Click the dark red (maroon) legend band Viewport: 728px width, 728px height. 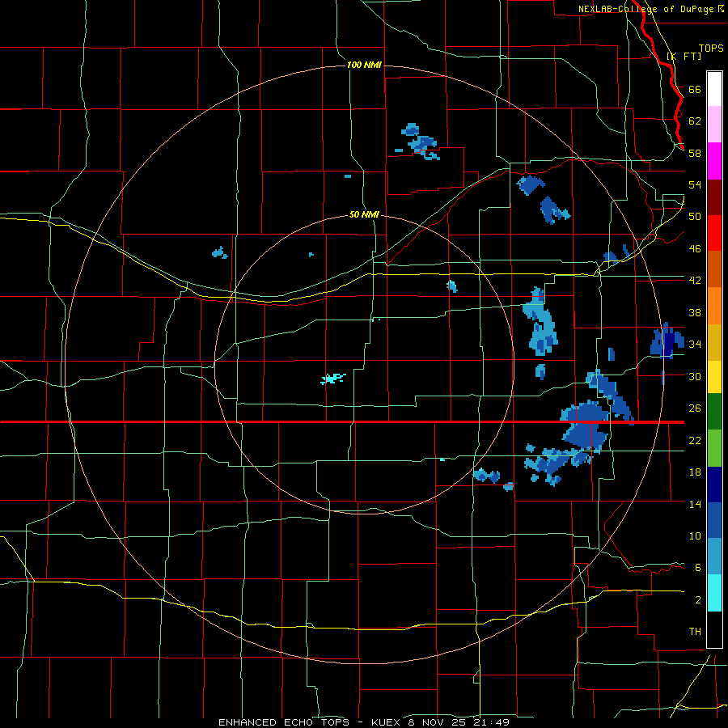[x=714, y=197]
